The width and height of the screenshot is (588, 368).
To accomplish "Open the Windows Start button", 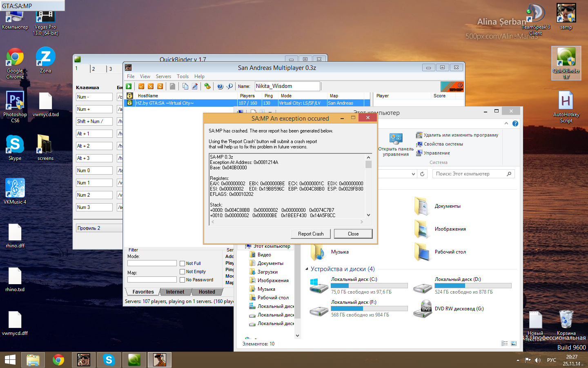I will (10, 360).
